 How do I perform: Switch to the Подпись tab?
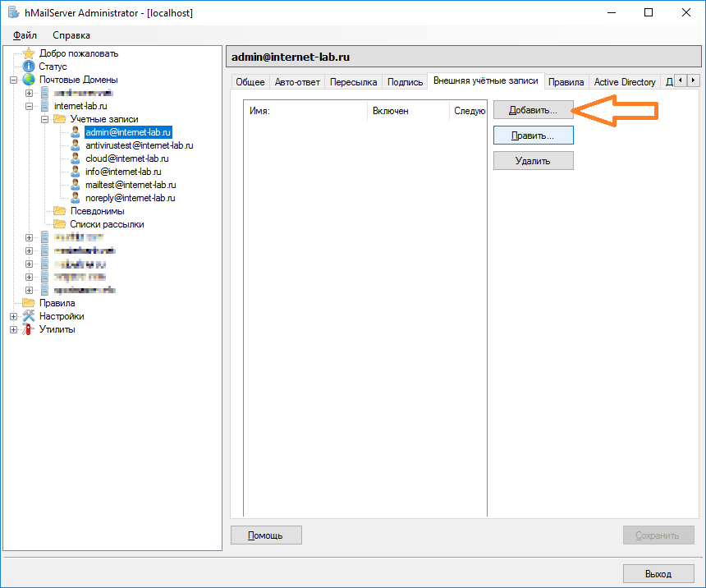click(x=406, y=82)
